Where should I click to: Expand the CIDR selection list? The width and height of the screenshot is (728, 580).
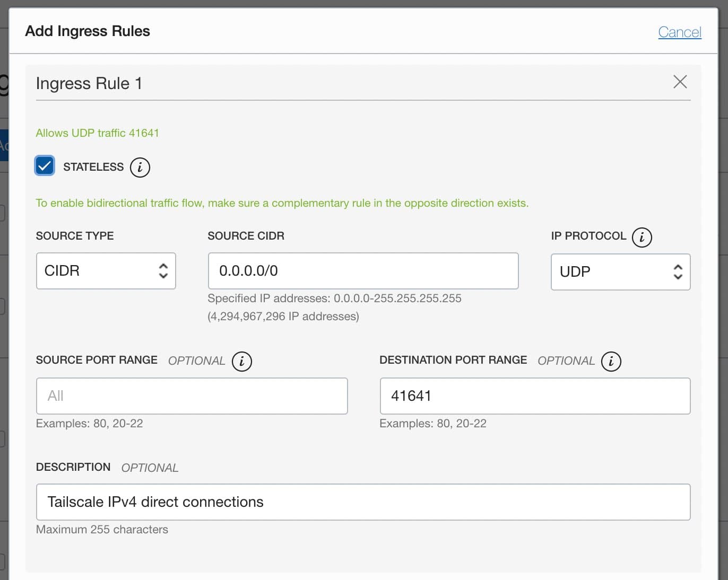tap(106, 271)
